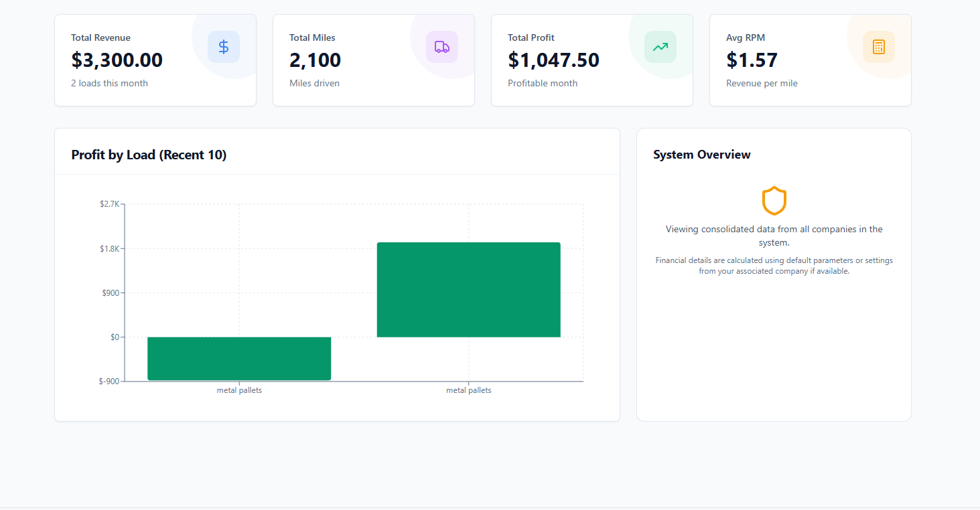This screenshot has width=980, height=510.
Task: Click the truck icon in Total Miles
Action: coord(442,47)
